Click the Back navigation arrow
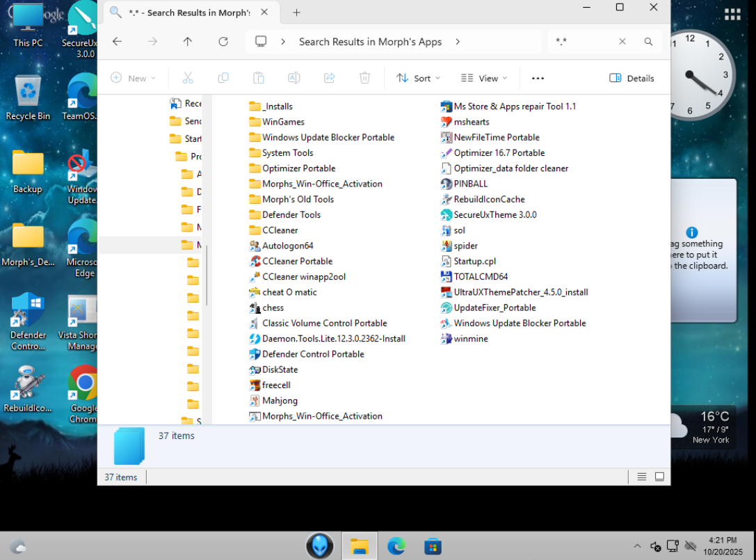Viewport: 756px width, 560px height. [117, 42]
